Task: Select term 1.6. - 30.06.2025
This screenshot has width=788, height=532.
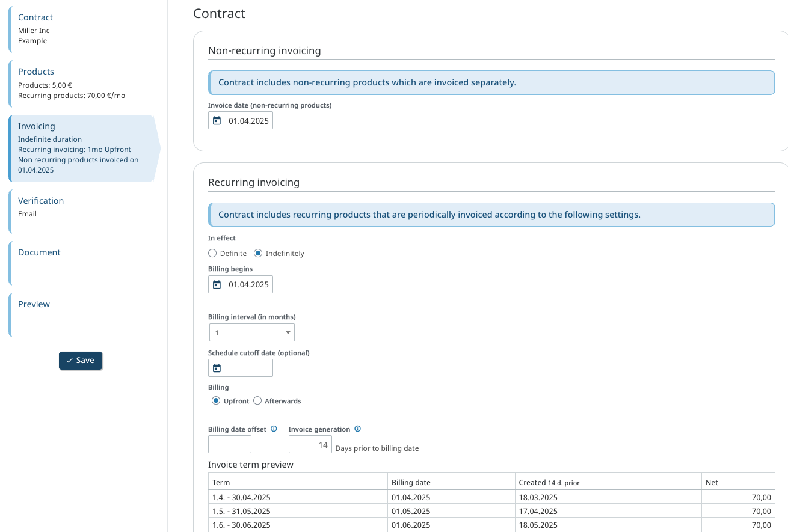Action: (241, 525)
